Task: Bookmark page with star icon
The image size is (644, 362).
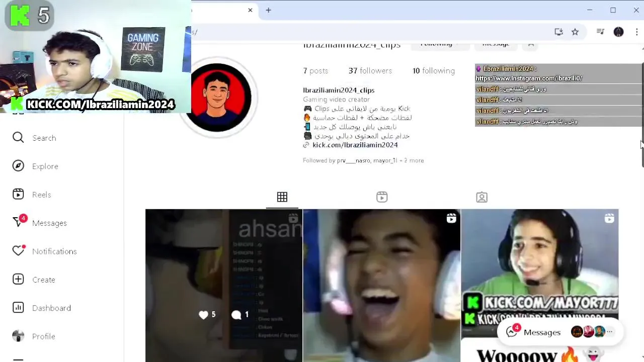Action: click(x=575, y=32)
